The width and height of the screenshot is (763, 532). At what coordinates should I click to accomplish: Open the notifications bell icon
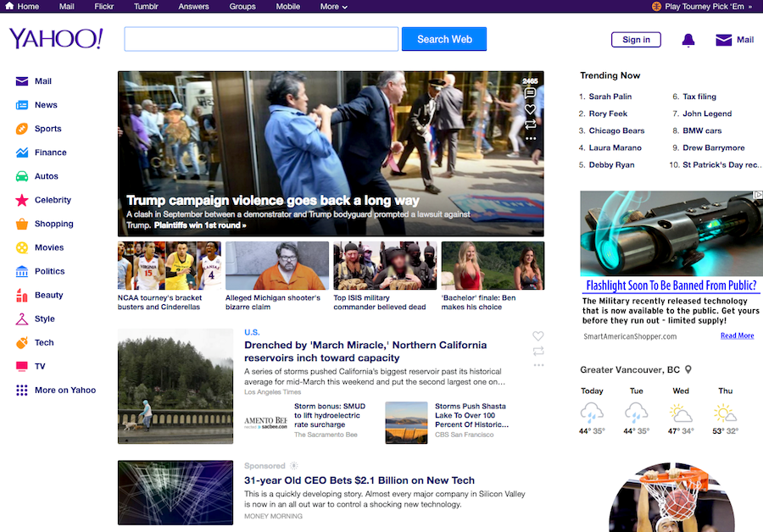(x=688, y=40)
